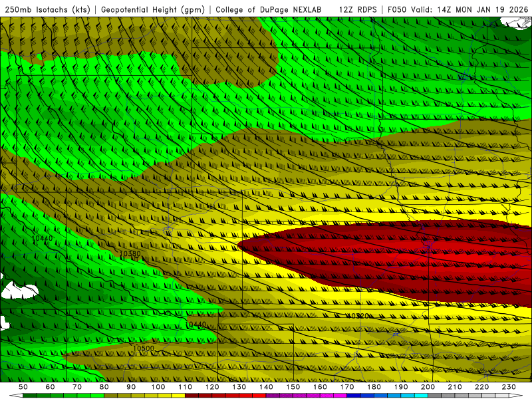Screen dimensions: 532x399
Task: Click the 190 value on the color scale
Action: (x=401, y=387)
